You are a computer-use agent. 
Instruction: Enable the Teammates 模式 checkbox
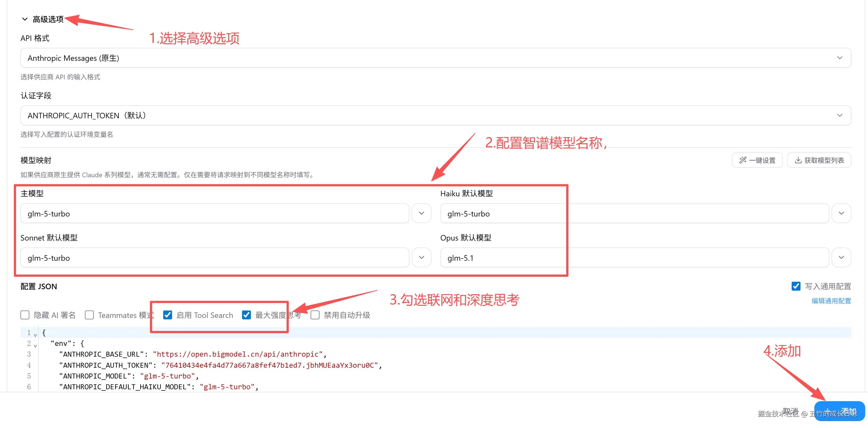point(89,315)
